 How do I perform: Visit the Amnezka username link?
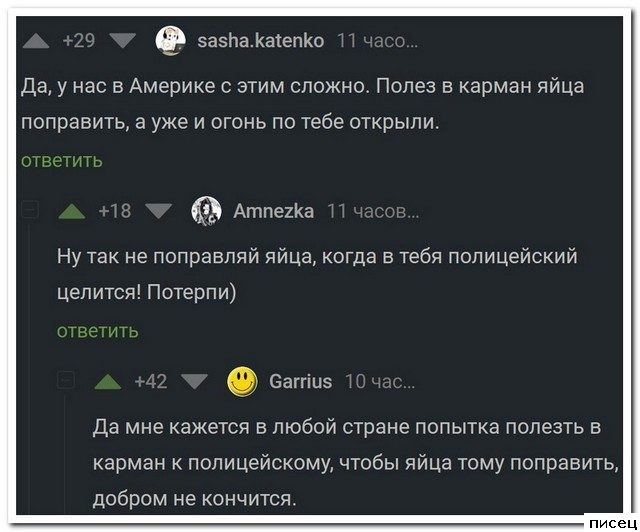(273, 211)
